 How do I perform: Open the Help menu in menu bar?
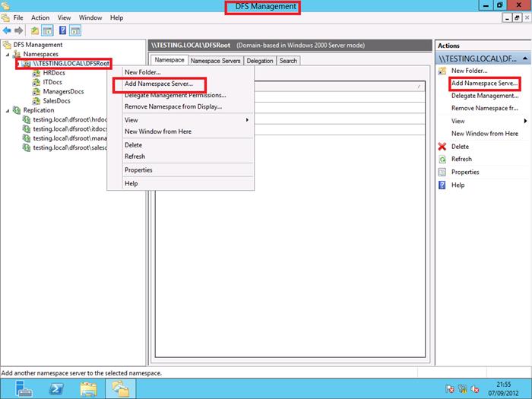(116, 17)
